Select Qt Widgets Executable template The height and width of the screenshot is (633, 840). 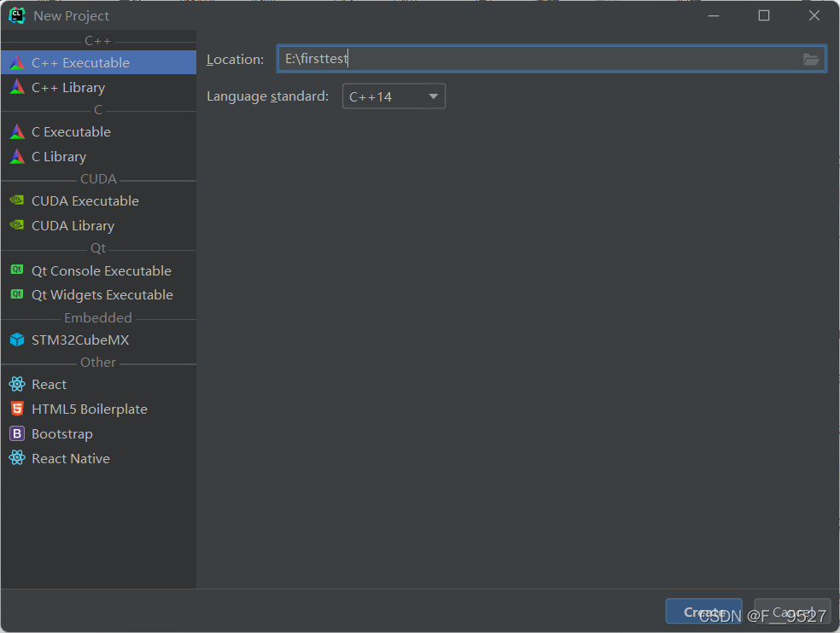(98, 294)
